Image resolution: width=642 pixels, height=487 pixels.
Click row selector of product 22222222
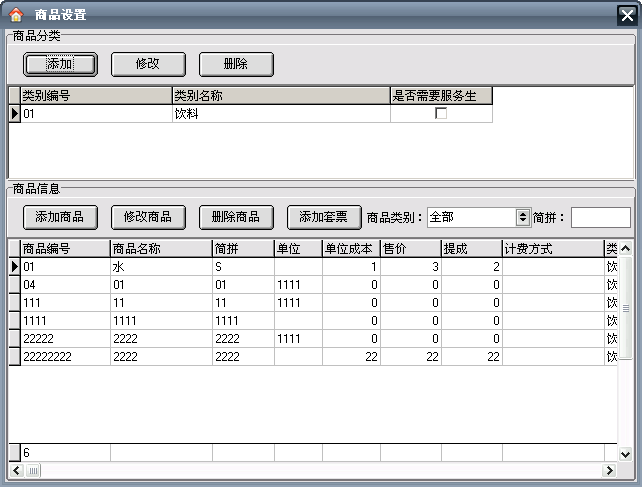coord(14,357)
